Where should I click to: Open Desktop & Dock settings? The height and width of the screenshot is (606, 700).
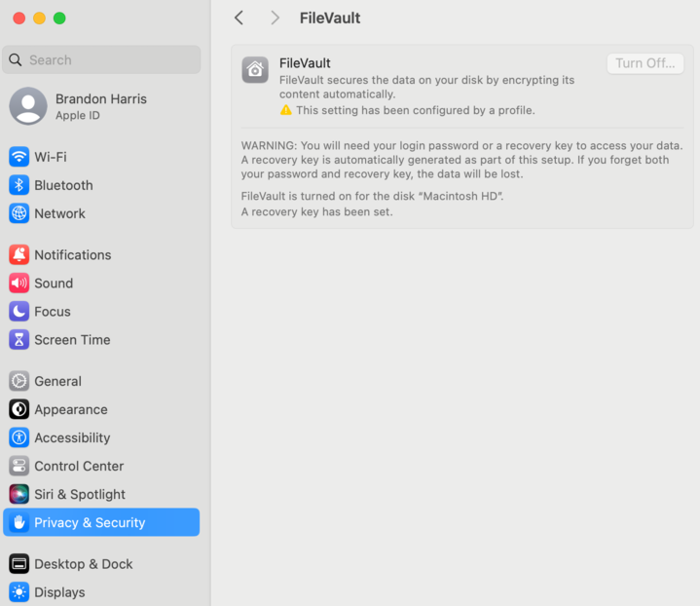(x=101, y=564)
